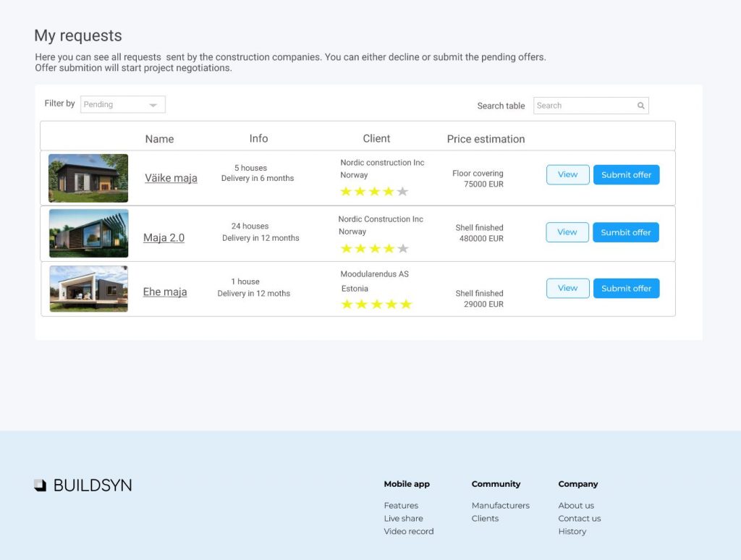Open the Filter by Pending dropdown
The width and height of the screenshot is (741, 560).
pyautogui.click(x=123, y=105)
